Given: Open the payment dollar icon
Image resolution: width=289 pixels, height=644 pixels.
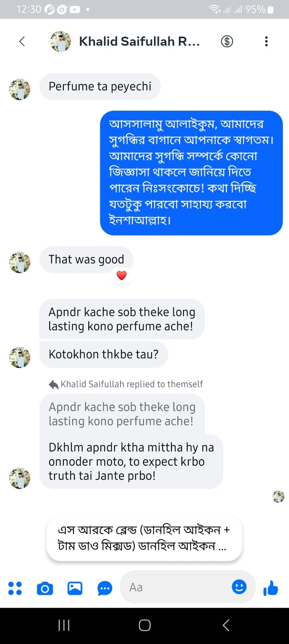Looking at the screenshot, I should coord(227,41).
